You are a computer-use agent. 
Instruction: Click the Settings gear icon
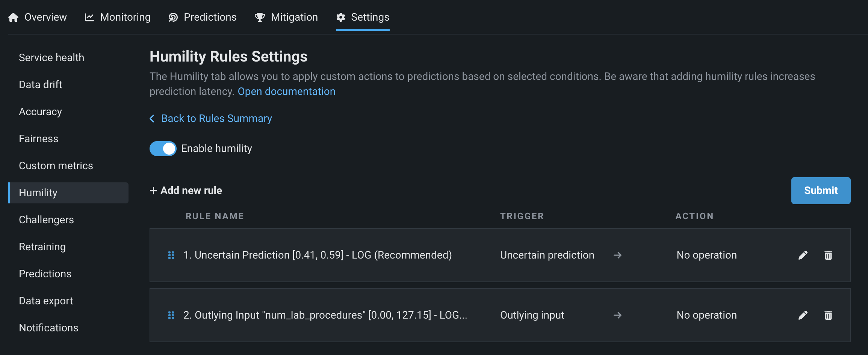tap(341, 17)
